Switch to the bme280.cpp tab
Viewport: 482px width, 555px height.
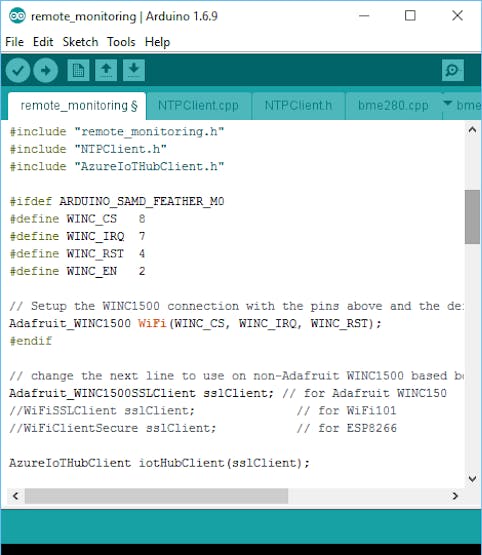pyautogui.click(x=393, y=105)
